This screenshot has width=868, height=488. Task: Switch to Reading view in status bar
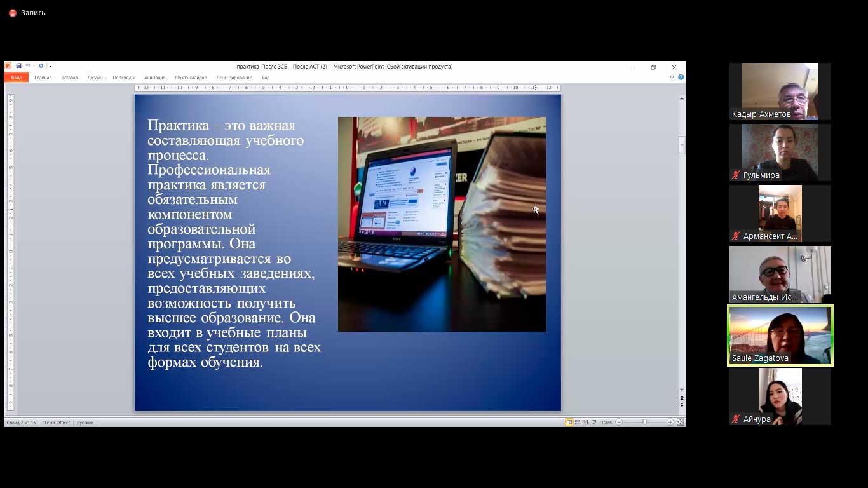(586, 423)
